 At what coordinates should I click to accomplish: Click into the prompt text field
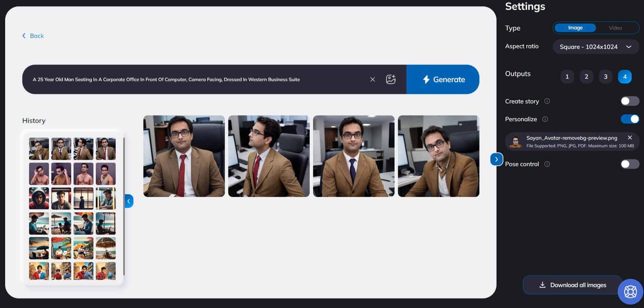(197, 79)
